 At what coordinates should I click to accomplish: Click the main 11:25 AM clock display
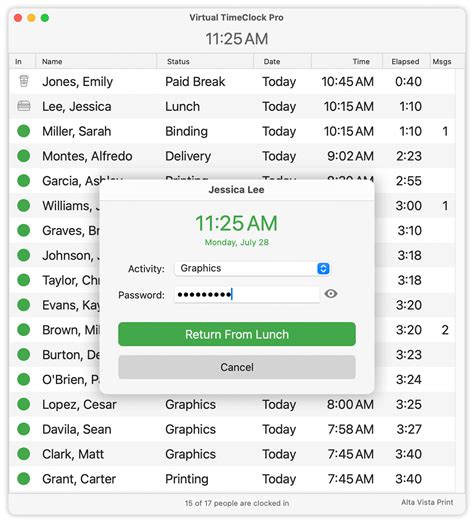tap(236, 39)
